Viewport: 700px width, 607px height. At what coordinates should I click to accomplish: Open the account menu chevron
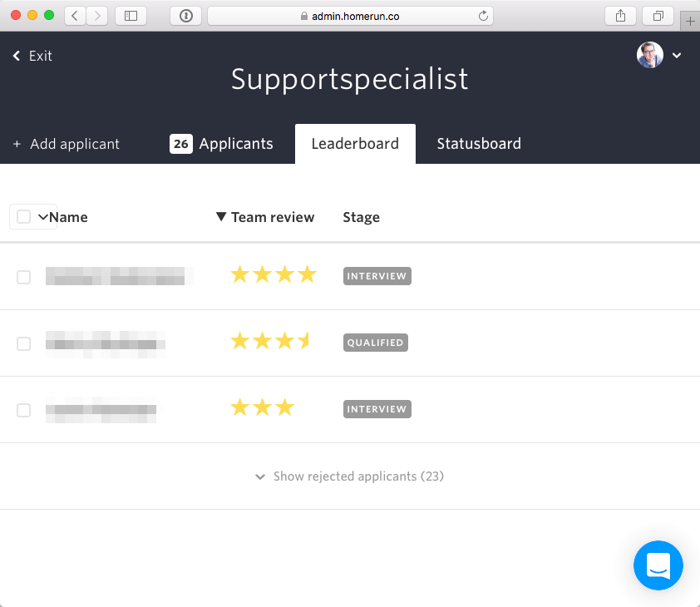coord(677,56)
